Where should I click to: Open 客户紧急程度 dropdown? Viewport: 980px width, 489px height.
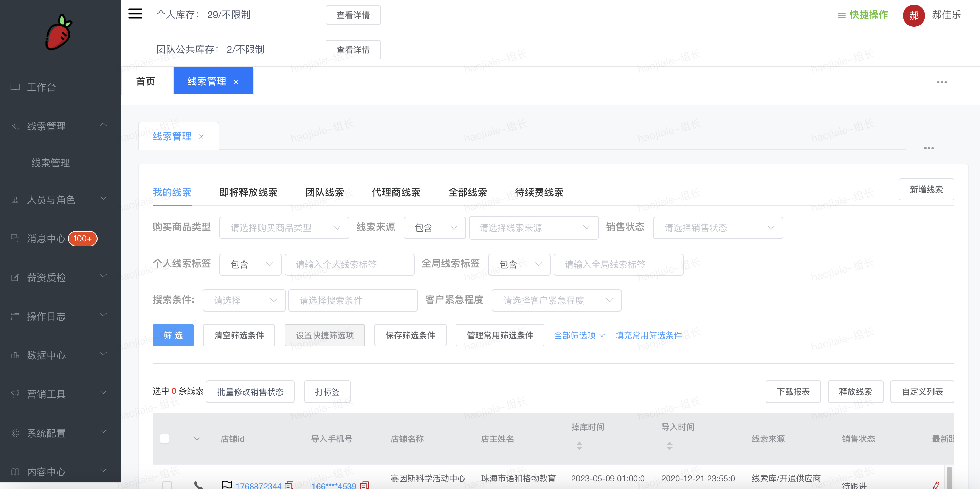coord(557,300)
